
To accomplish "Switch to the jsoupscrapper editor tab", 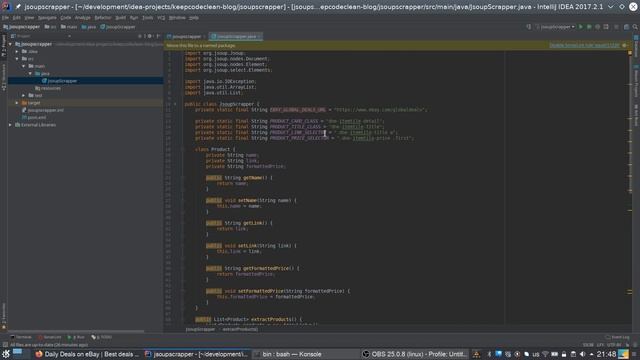I will pos(186,37).
